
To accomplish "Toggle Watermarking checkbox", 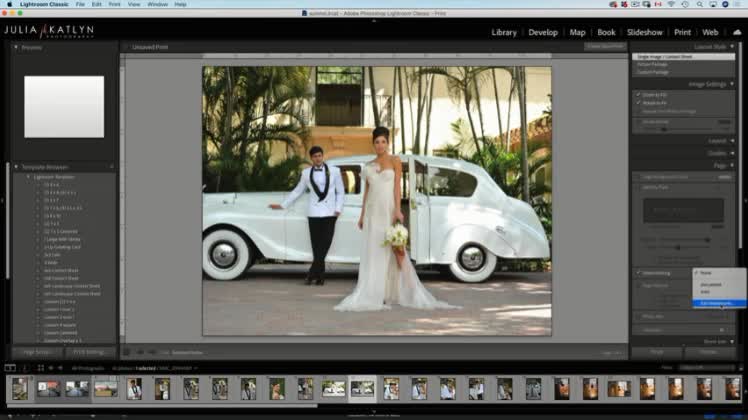I will [x=638, y=273].
